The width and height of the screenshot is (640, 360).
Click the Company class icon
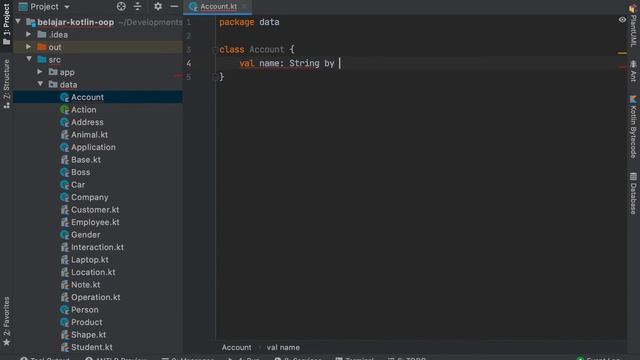click(64, 197)
